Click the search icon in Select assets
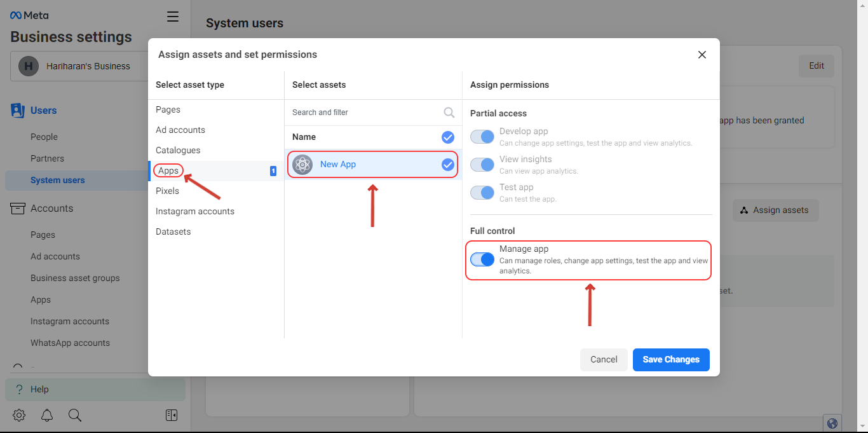The height and width of the screenshot is (433, 868). [449, 113]
